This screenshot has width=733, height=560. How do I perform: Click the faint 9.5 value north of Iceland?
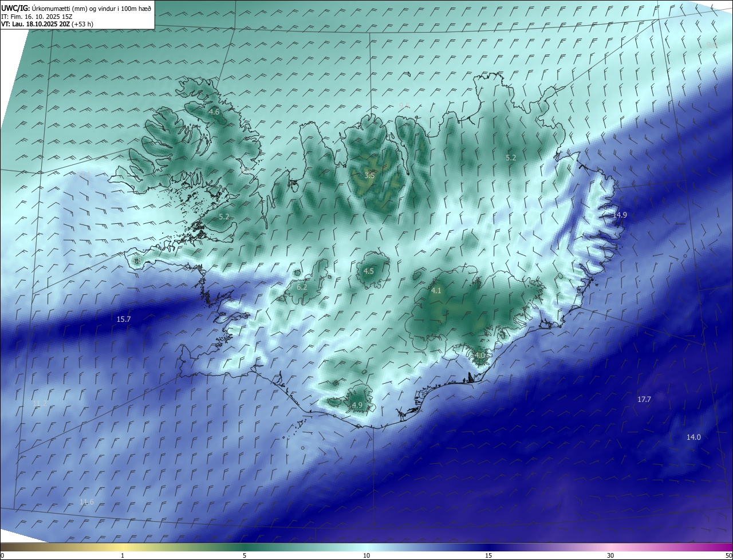(404, 105)
